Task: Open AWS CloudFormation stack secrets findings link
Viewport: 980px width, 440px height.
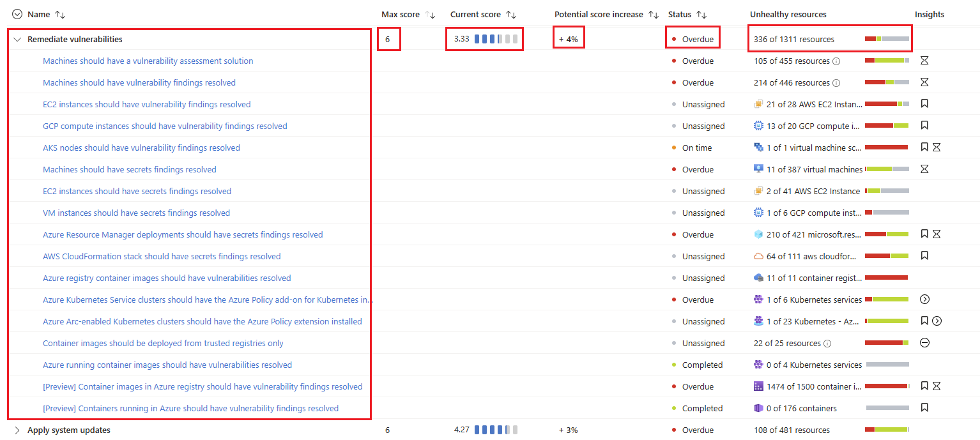Action: 162,256
